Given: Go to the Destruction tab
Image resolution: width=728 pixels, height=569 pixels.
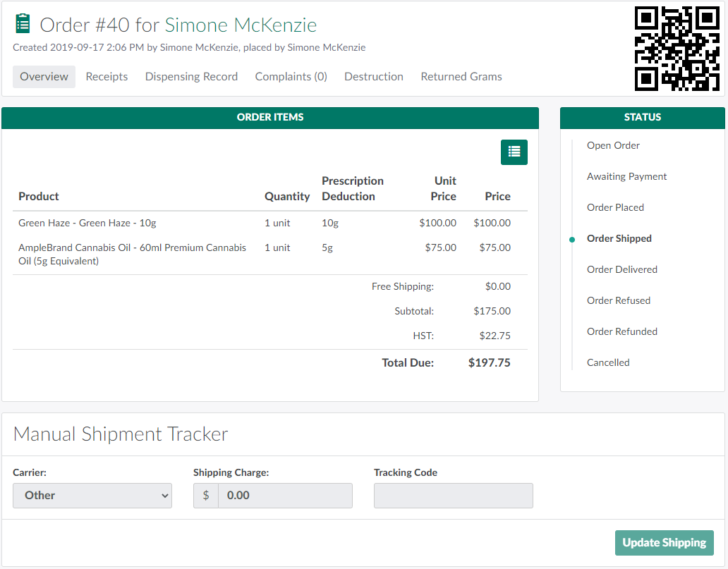Looking at the screenshot, I should click(373, 77).
